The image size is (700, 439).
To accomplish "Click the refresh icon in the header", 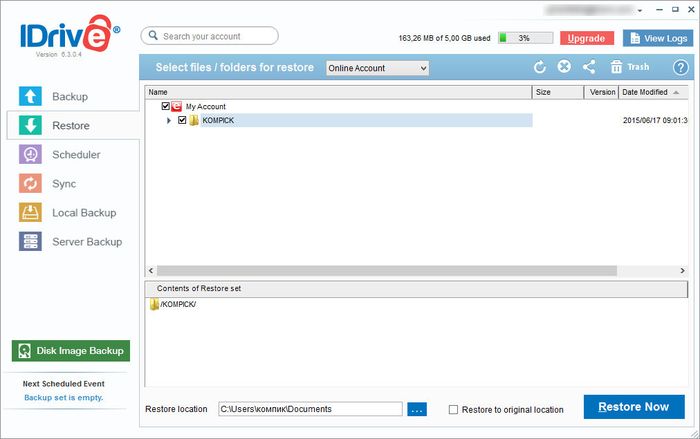I will point(540,67).
